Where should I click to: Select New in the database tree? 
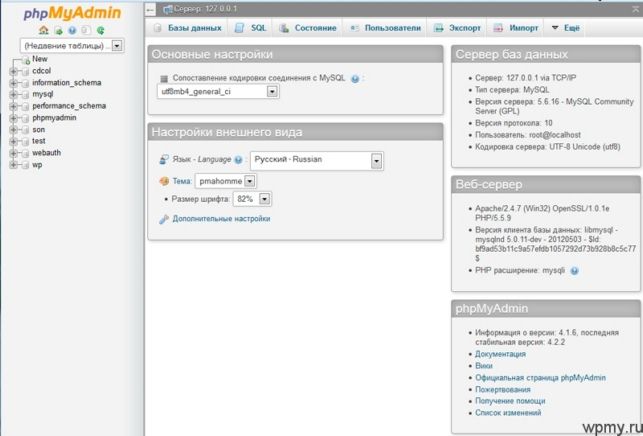pyautogui.click(x=40, y=59)
